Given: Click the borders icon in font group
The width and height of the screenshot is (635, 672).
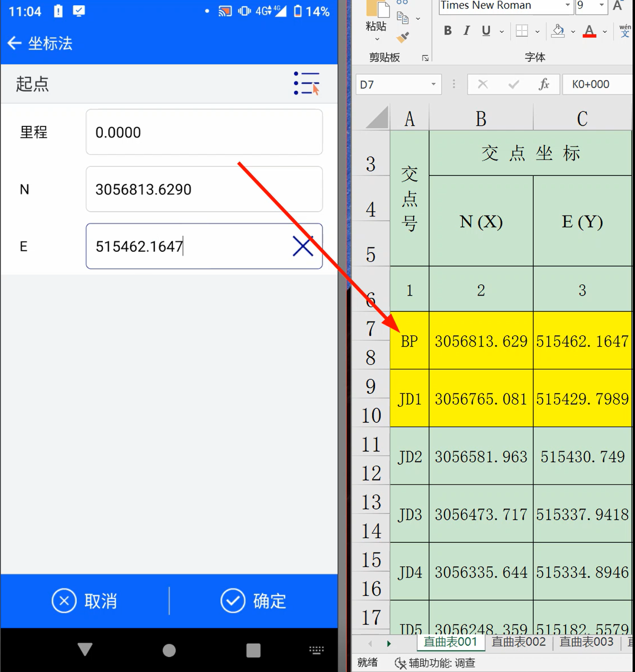Looking at the screenshot, I should point(522,31).
